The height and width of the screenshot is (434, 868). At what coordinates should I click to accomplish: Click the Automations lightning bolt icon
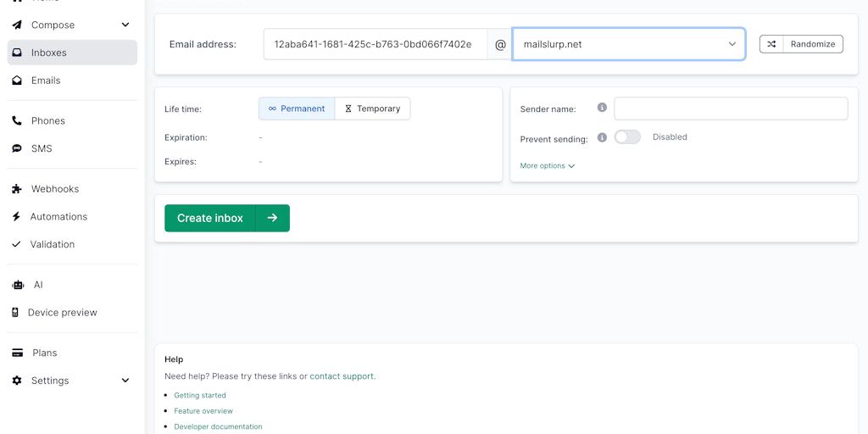16,217
